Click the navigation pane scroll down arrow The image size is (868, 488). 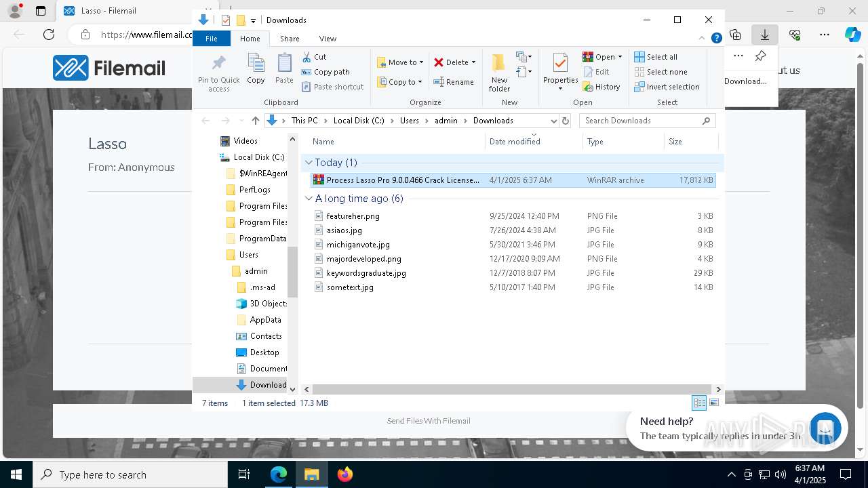click(293, 389)
